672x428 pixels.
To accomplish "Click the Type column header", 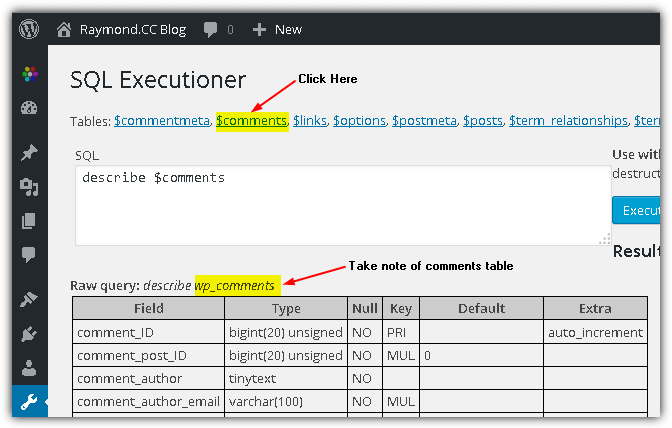I will point(286,308).
